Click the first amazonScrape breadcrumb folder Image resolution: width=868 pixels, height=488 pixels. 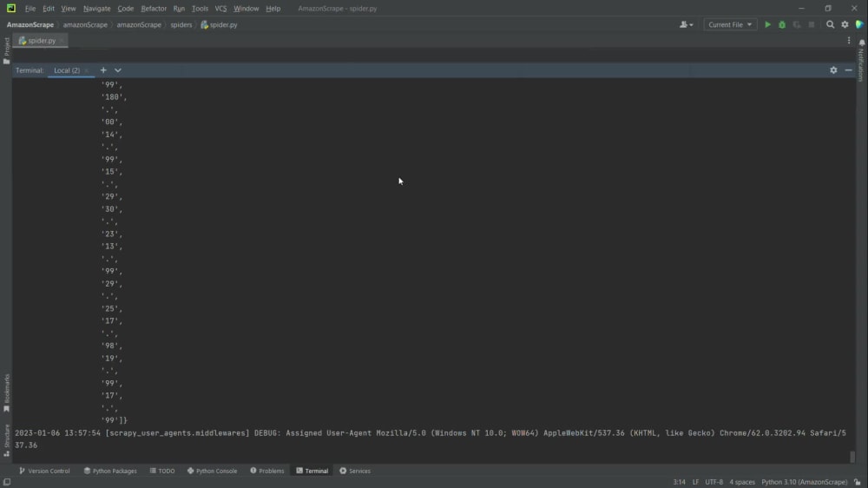click(x=85, y=24)
